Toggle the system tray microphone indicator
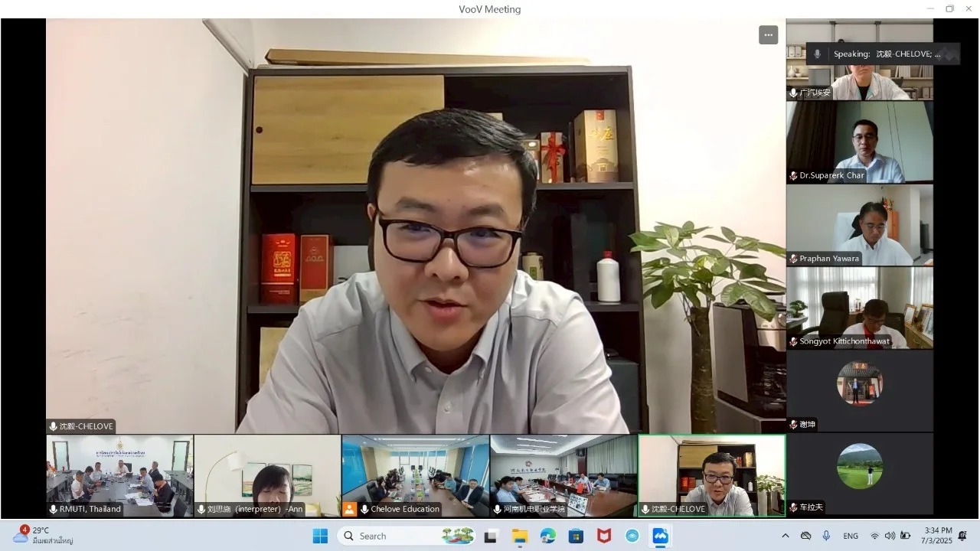980x551 pixels. click(826, 536)
